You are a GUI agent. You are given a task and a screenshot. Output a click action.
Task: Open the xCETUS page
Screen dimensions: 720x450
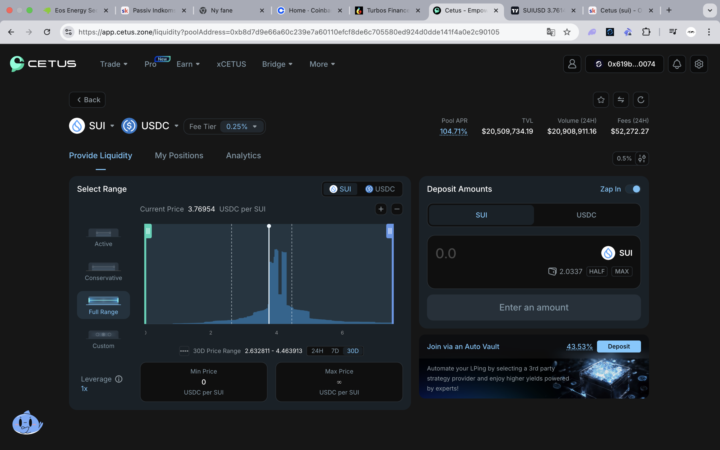pyautogui.click(x=231, y=64)
